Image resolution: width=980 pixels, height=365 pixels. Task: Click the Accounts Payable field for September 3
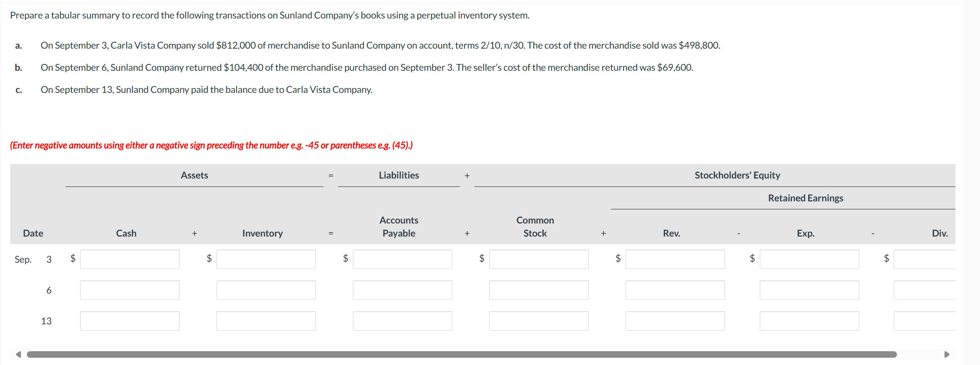402,259
